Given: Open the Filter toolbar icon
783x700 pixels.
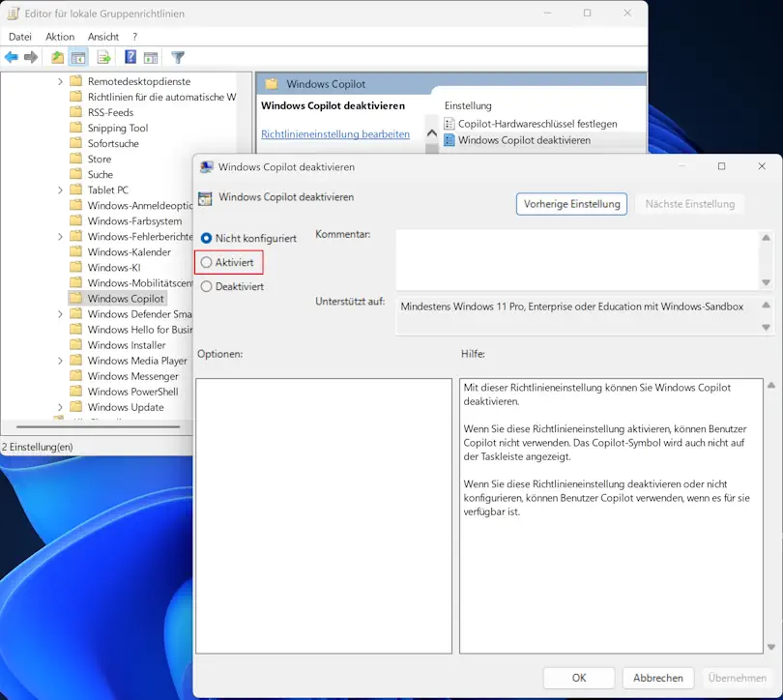Looking at the screenshot, I should pos(178,57).
